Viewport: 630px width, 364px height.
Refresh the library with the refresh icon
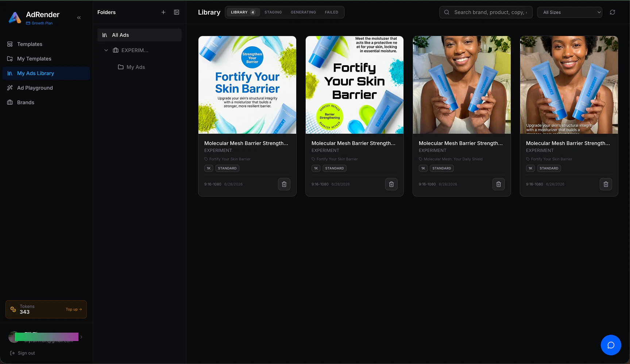click(x=612, y=12)
